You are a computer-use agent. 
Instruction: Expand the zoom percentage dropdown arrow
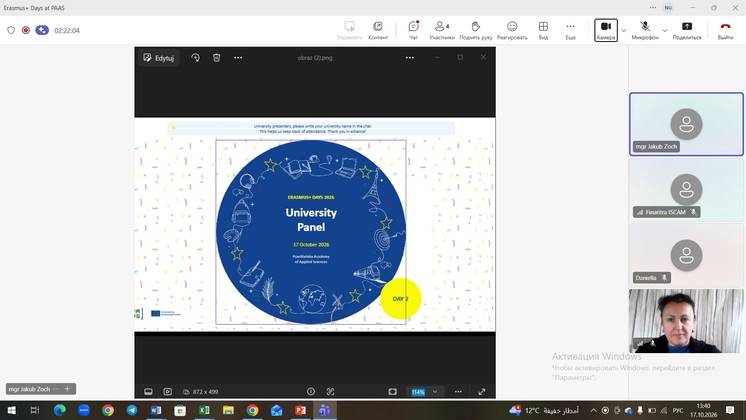point(435,391)
